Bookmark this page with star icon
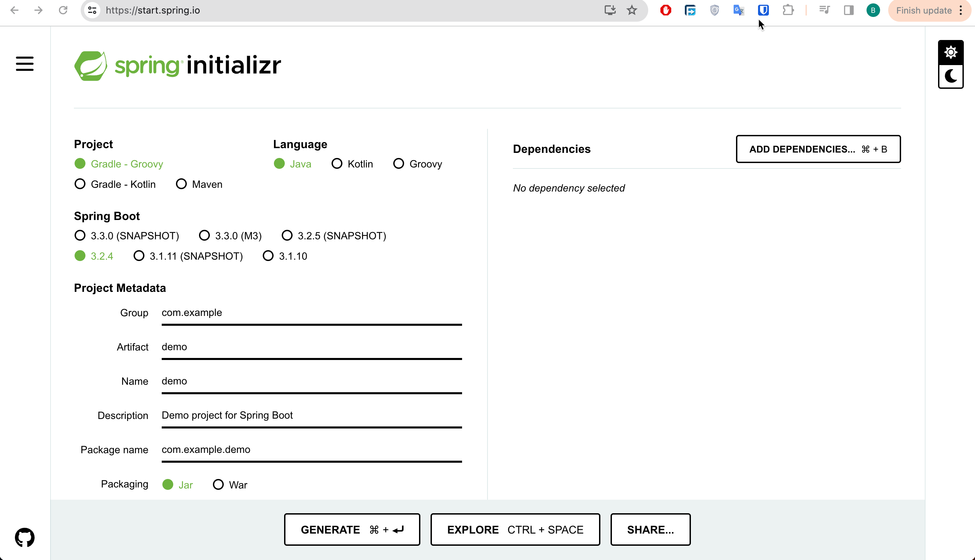The image size is (975, 560). coord(632,11)
